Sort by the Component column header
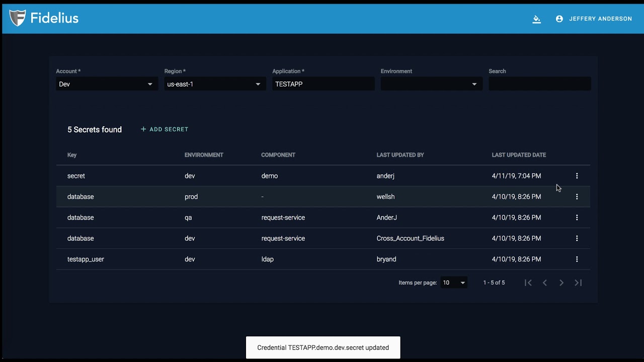The image size is (644, 362). point(278,155)
